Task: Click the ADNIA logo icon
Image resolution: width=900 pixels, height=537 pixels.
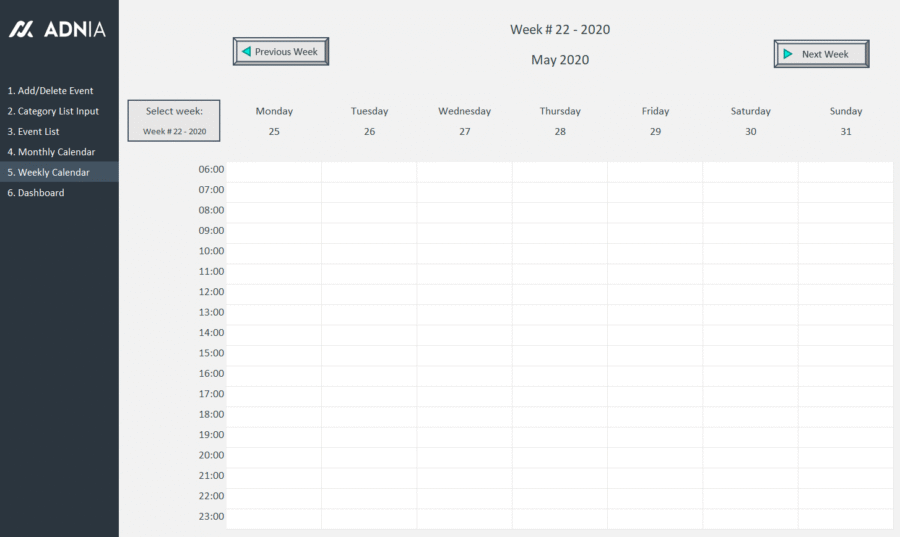Action: click(21, 30)
